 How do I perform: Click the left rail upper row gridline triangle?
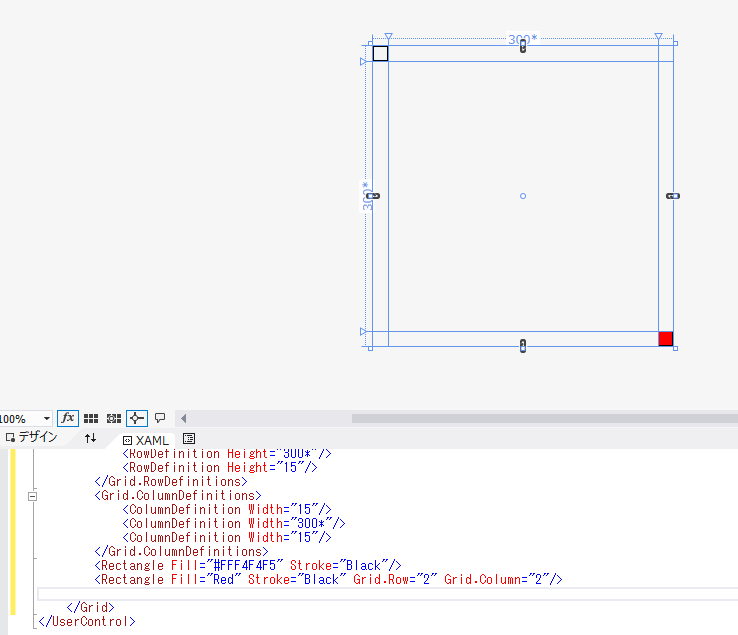(x=363, y=62)
